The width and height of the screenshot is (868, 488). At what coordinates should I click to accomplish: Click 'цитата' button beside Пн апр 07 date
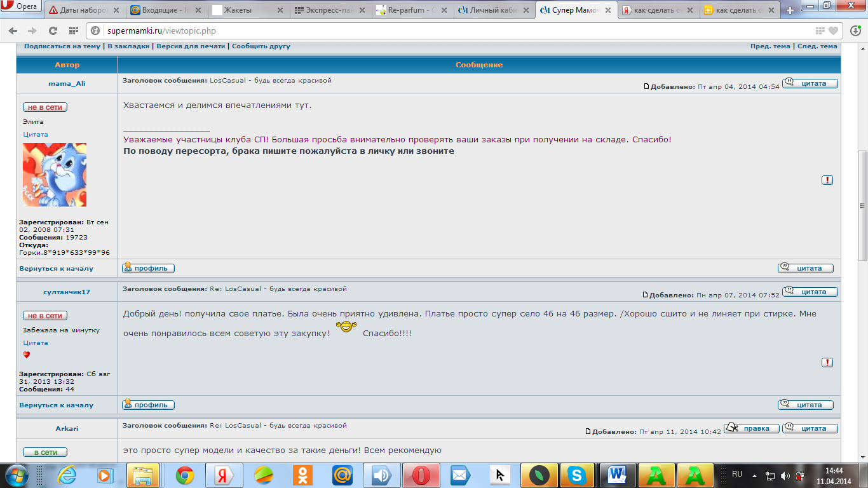[810, 292]
